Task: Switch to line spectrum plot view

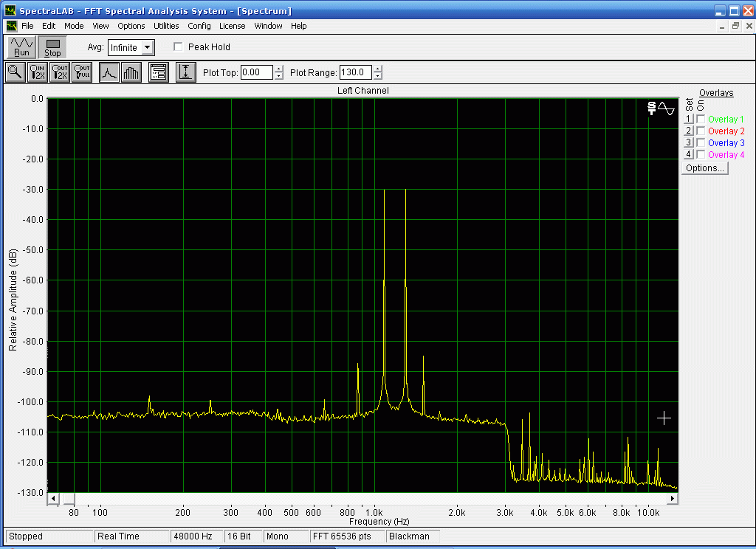Action: [109, 72]
